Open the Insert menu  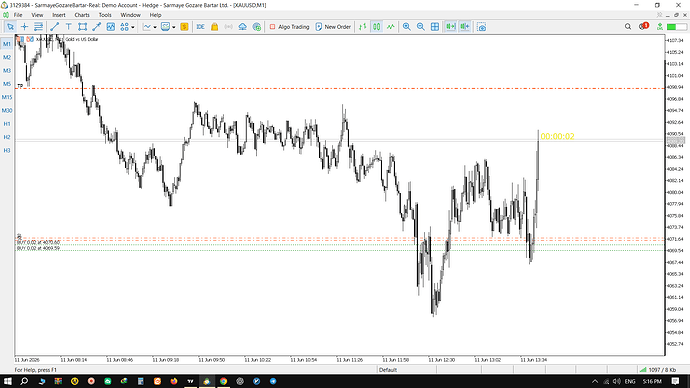[x=59, y=15]
